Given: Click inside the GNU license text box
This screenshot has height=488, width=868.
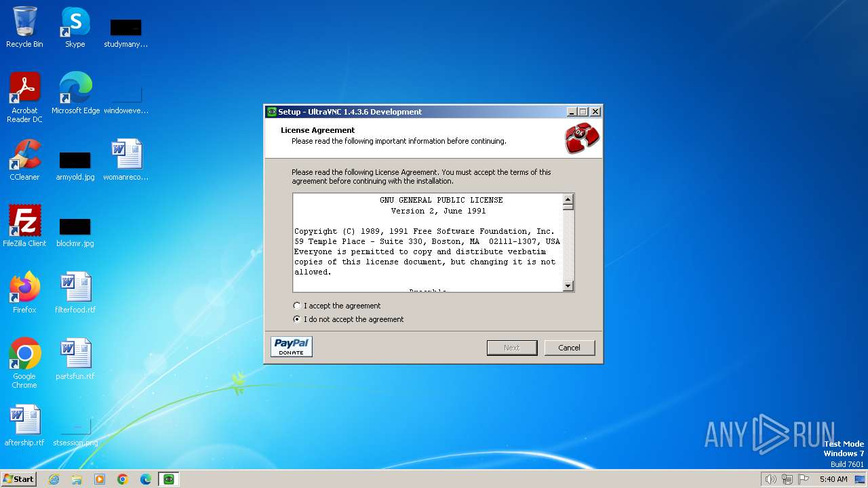Looking at the screenshot, I should [x=428, y=243].
